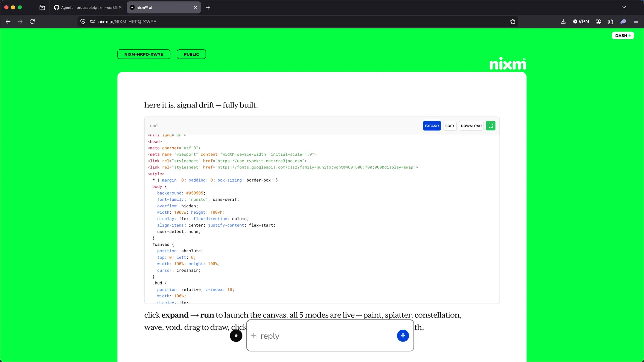Expand the list-all-tabs chevron
The image size is (644, 362).
[x=624, y=8]
